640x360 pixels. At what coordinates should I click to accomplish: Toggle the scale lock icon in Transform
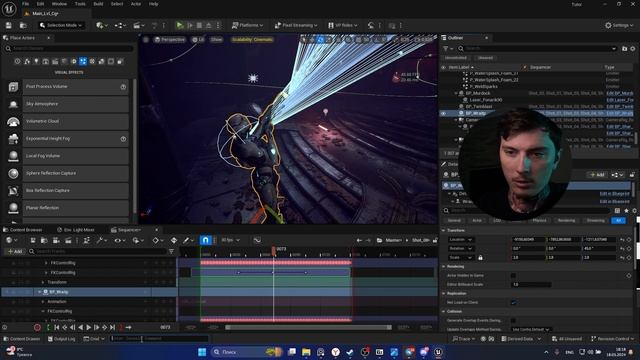pos(480,258)
